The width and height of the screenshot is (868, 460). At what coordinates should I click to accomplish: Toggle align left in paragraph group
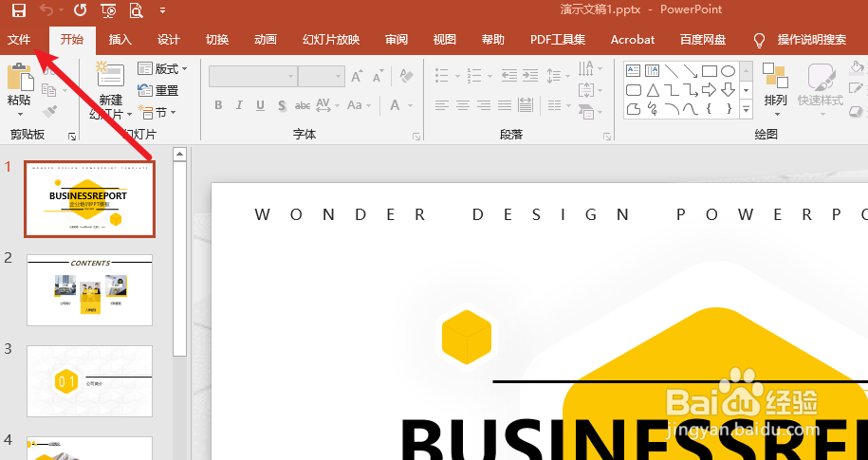click(x=441, y=104)
